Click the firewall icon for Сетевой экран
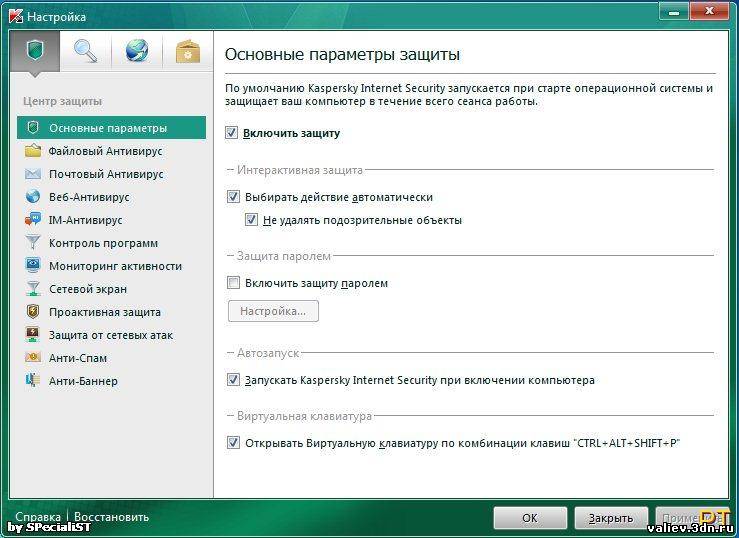This screenshot has width=739, height=538. click(x=33, y=289)
